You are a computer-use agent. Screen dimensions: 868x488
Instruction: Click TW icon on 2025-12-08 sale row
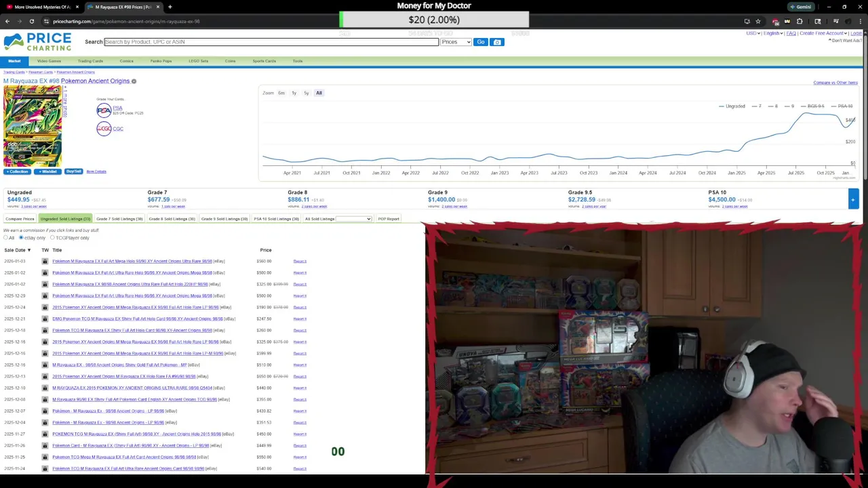pyautogui.click(x=45, y=399)
